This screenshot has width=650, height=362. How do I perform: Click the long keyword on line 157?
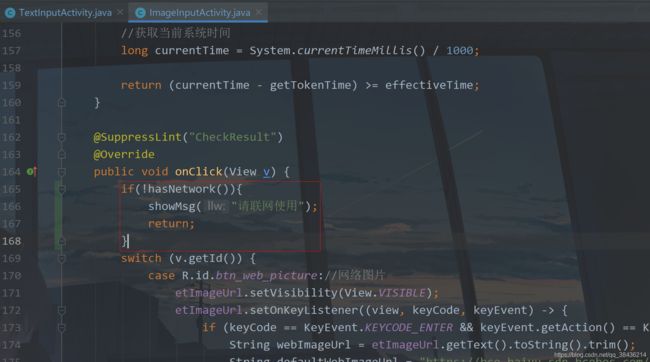point(134,51)
